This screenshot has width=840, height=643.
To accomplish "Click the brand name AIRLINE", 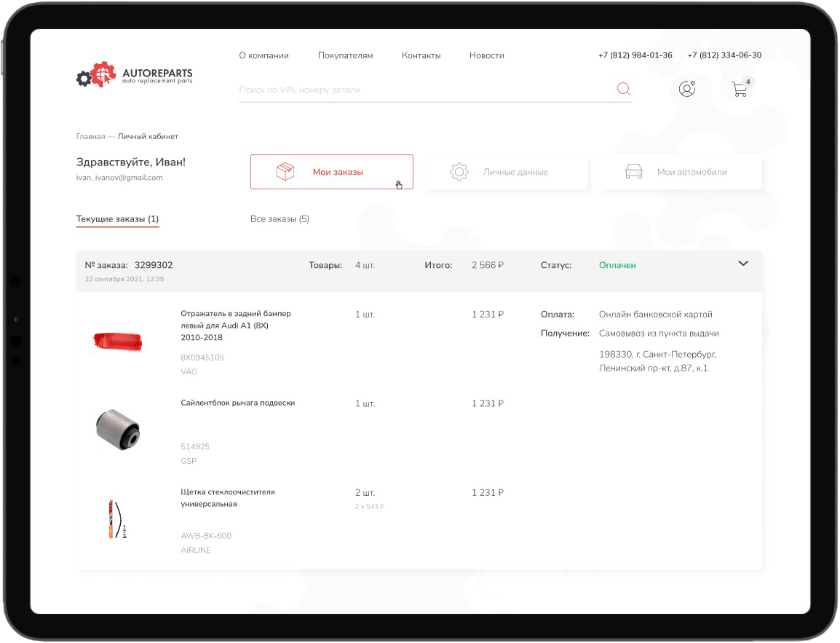I will (x=196, y=551).
